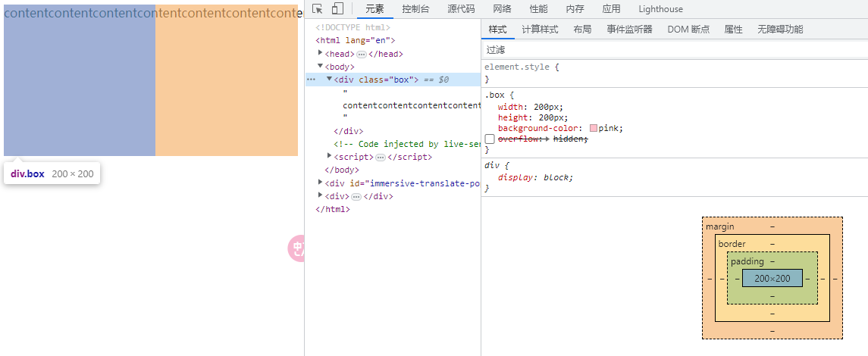Click the ellipsis badge in last div tag
Viewport: 868px width, 356px height.
coord(356,197)
